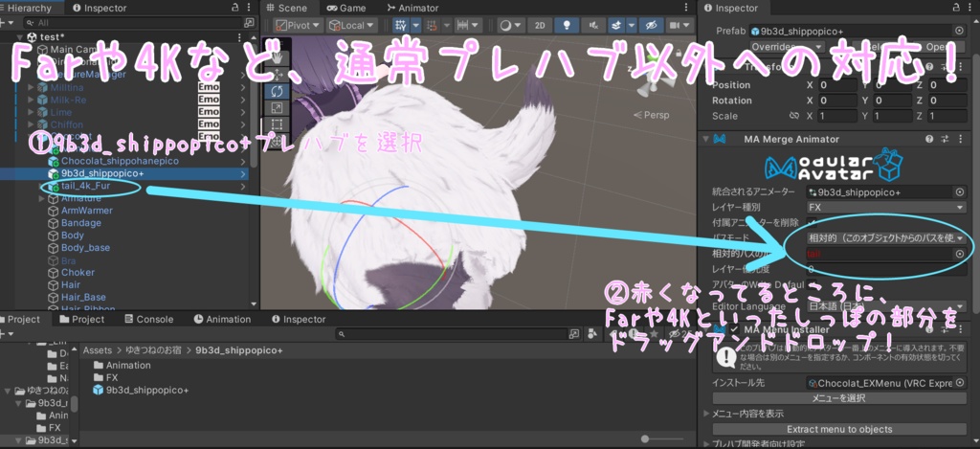Open the Hierarchy panel lock icon
This screenshot has width=980, height=449.
[234, 8]
